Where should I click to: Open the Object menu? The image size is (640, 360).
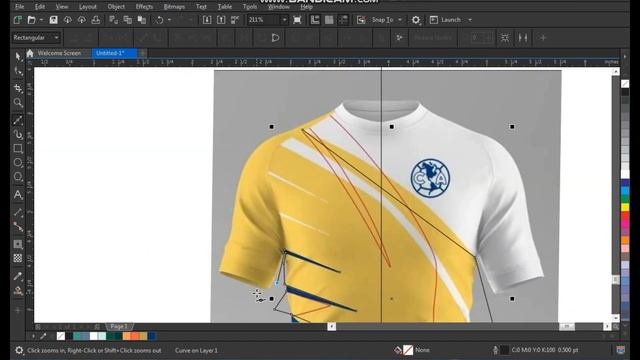[116, 7]
